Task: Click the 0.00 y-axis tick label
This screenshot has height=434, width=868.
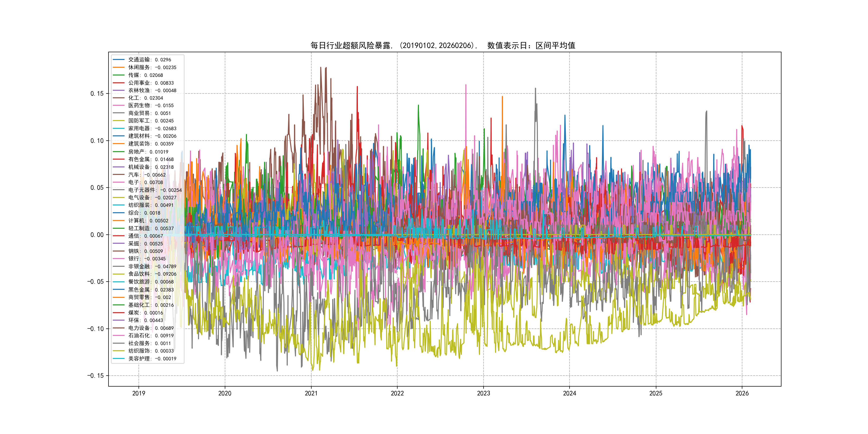Action: point(97,235)
